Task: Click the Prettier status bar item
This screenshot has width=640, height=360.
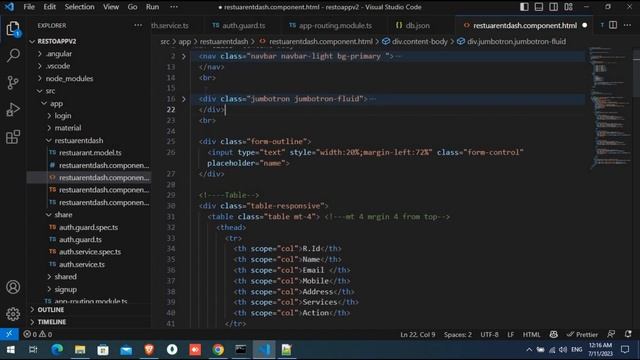Action: (x=582, y=334)
